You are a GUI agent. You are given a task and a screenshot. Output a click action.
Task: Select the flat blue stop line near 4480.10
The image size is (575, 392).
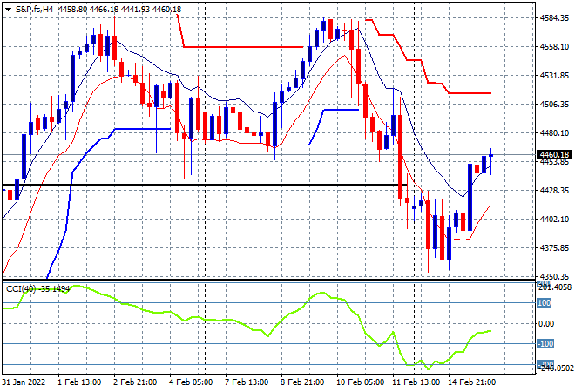pyautogui.click(x=143, y=129)
